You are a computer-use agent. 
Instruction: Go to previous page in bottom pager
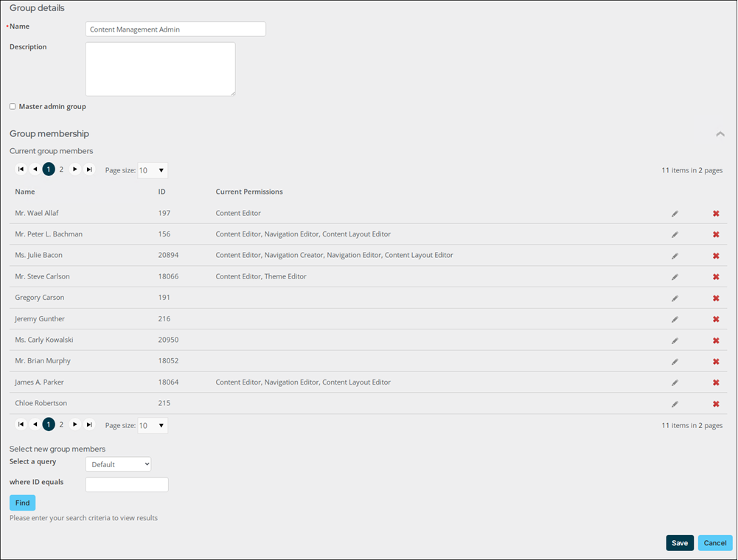click(x=35, y=424)
